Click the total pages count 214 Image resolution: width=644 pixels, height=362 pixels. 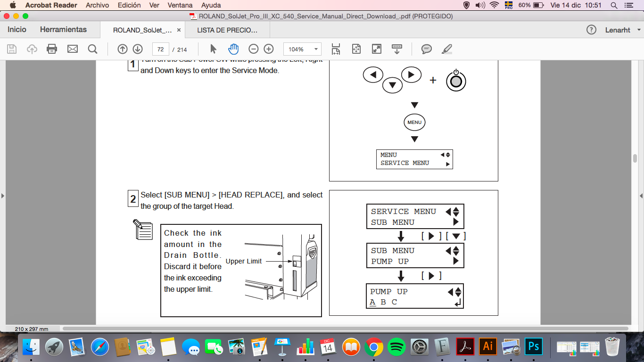[x=182, y=49]
